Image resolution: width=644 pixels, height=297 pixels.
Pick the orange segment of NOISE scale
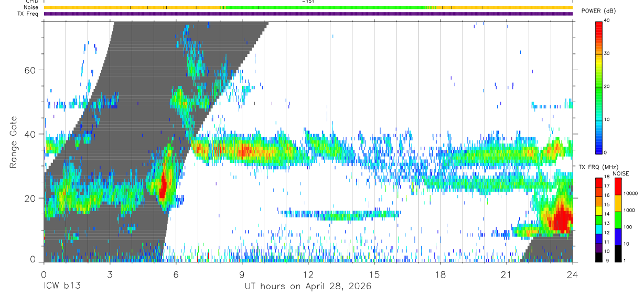pos(618,203)
